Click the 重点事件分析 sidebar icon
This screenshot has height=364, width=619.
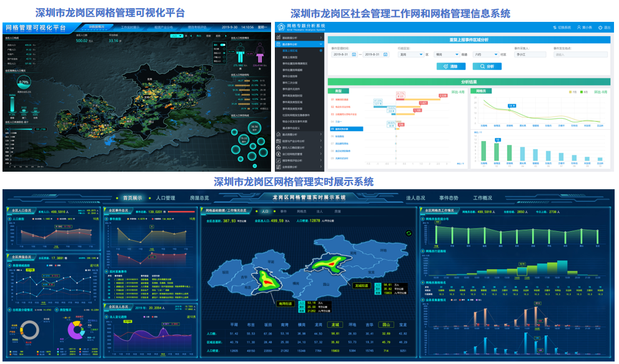(279, 44)
